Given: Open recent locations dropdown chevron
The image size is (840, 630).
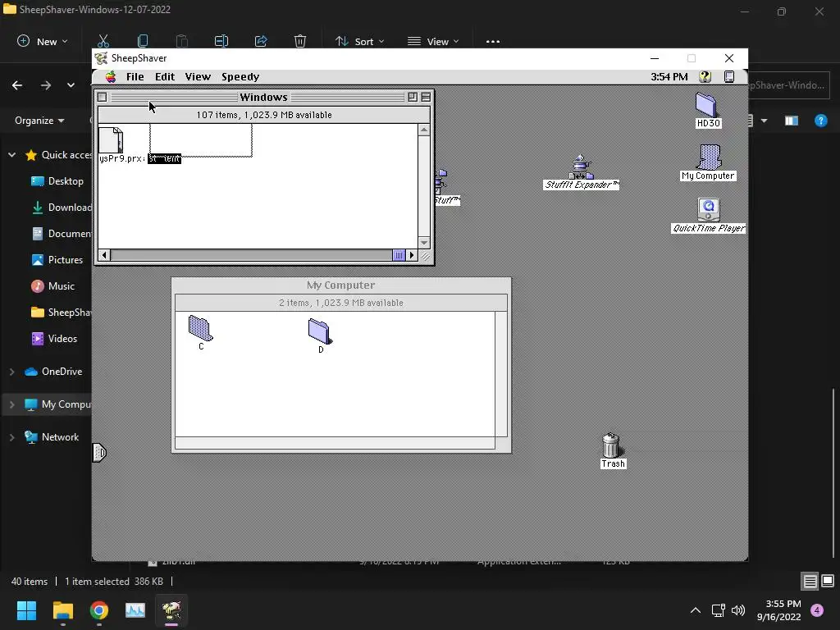Looking at the screenshot, I should [x=71, y=85].
